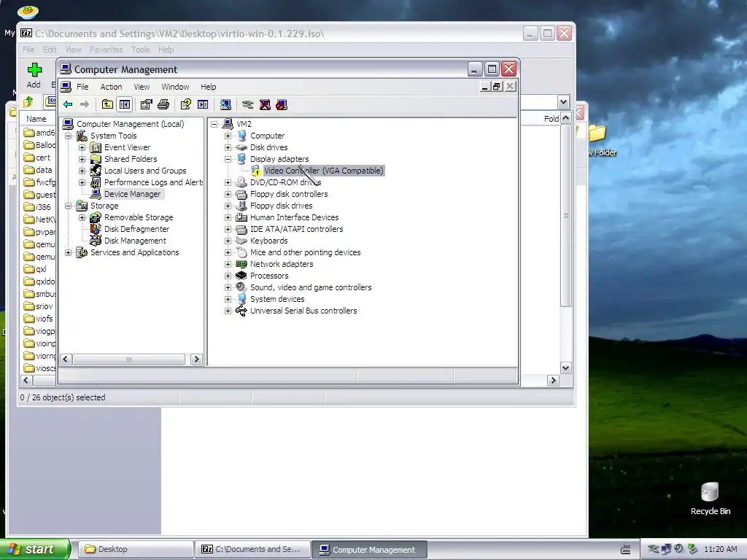Image resolution: width=747 pixels, height=560 pixels.
Task: Click the Print toolbar icon
Action: coord(163,105)
